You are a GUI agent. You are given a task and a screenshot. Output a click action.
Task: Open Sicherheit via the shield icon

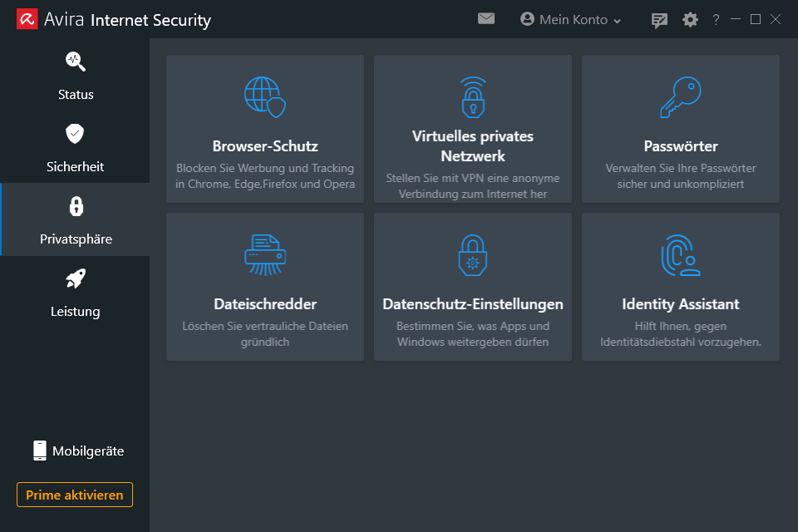[x=75, y=134]
